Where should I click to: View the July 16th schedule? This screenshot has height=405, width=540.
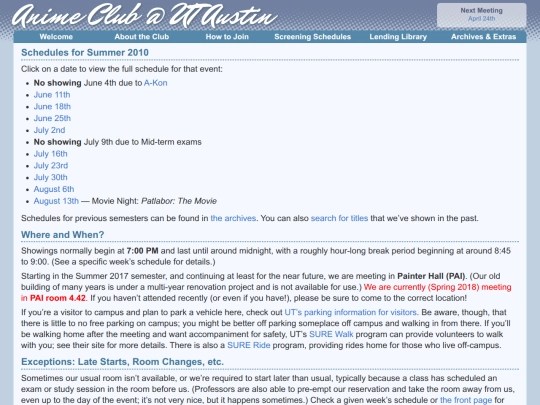(51, 154)
